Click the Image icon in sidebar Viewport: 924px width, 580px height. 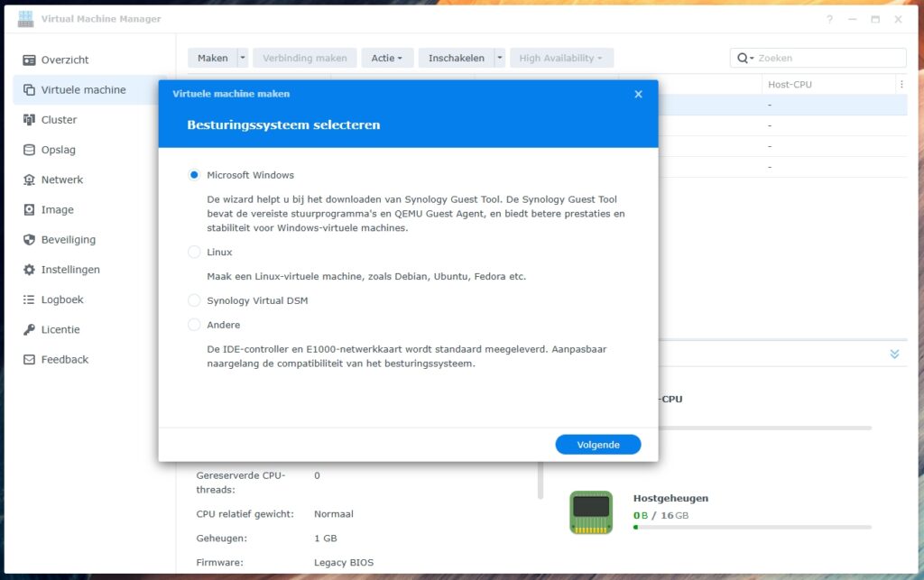click(x=29, y=210)
